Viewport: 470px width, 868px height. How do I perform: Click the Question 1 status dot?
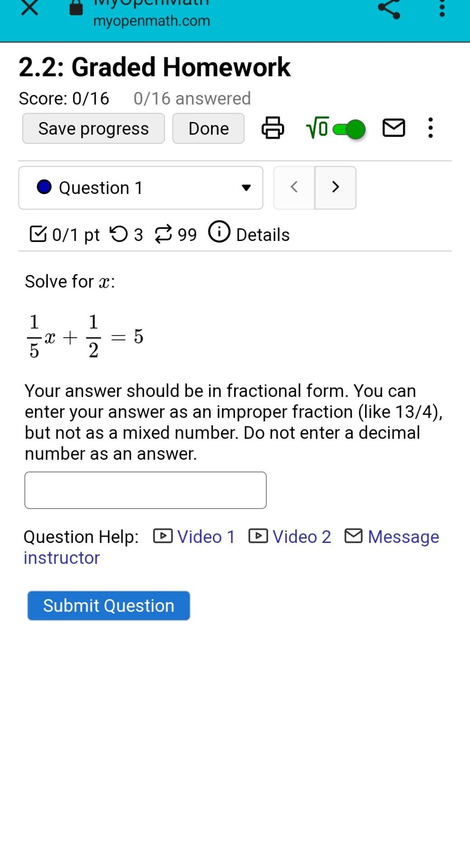coord(44,187)
